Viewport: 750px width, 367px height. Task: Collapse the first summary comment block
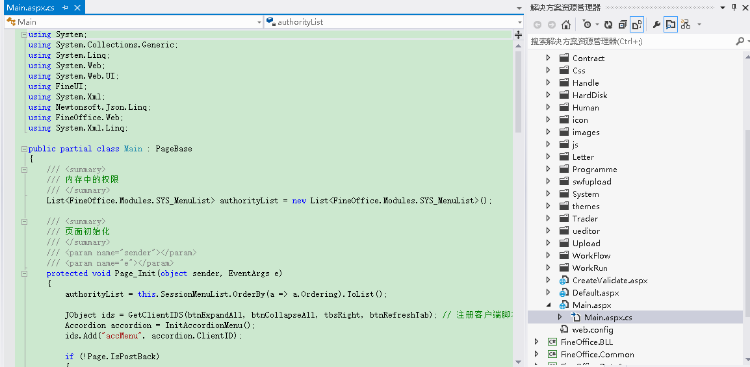tap(23, 169)
